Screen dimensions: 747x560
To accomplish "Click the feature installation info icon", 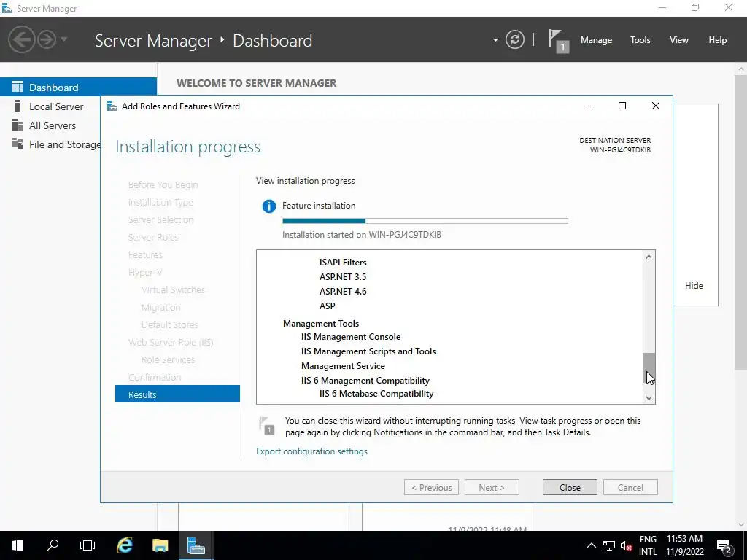I will (x=268, y=206).
